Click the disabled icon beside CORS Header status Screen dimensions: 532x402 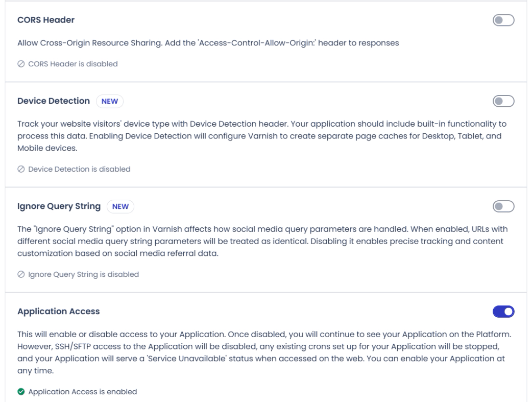(x=21, y=64)
